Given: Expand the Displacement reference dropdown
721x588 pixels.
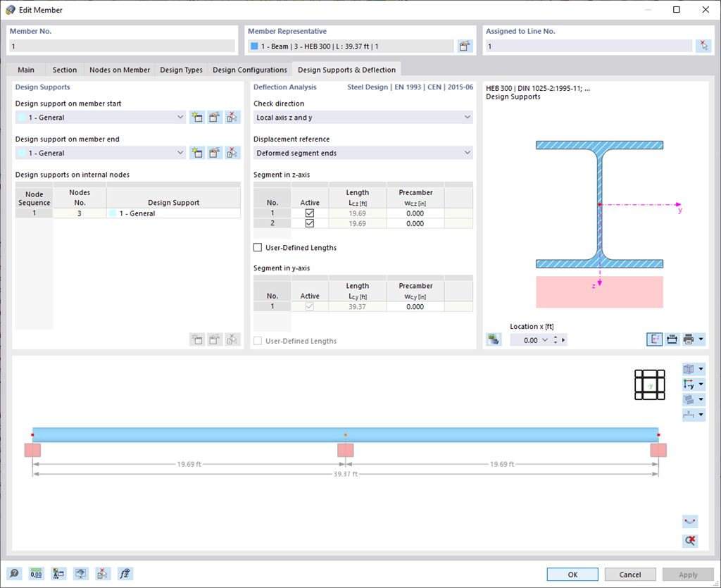Looking at the screenshot, I should point(467,153).
